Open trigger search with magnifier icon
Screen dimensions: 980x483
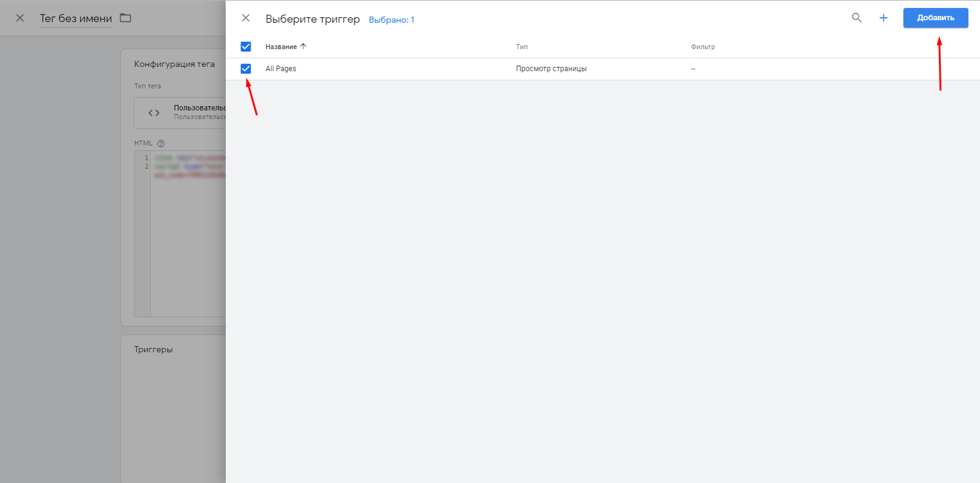pyautogui.click(x=857, y=18)
